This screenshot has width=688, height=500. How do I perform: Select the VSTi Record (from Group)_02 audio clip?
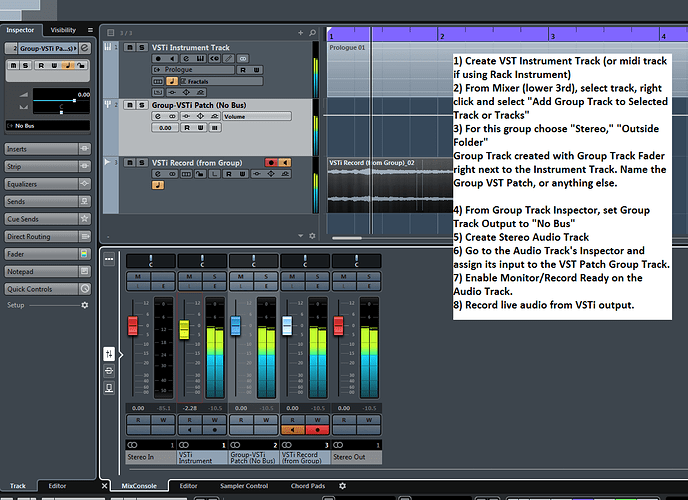[x=390, y=185]
